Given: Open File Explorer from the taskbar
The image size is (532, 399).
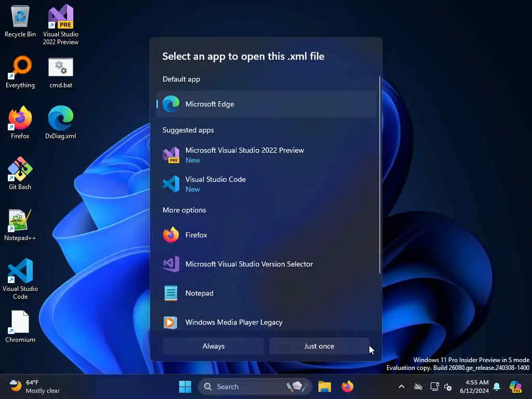Looking at the screenshot, I should 324,387.
